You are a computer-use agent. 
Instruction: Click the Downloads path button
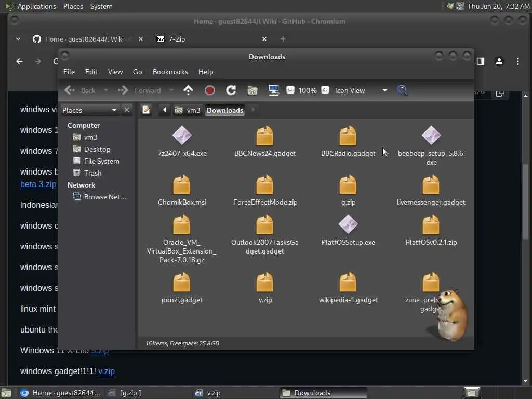[225, 110]
